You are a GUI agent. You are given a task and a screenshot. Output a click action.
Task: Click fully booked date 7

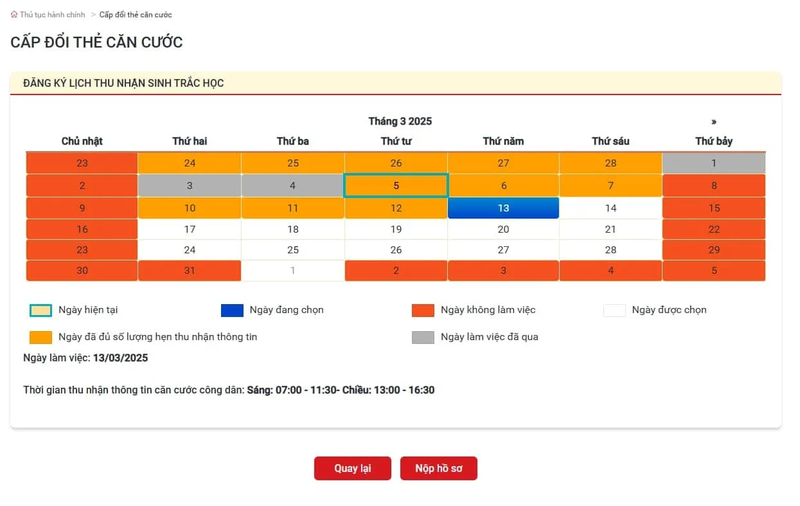coord(611,186)
